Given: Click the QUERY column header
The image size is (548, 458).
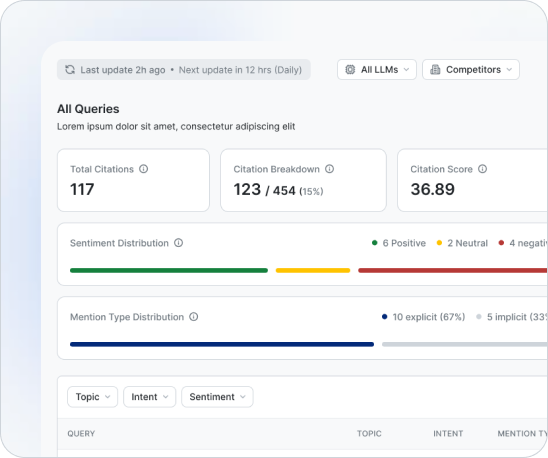Looking at the screenshot, I should pos(81,434).
